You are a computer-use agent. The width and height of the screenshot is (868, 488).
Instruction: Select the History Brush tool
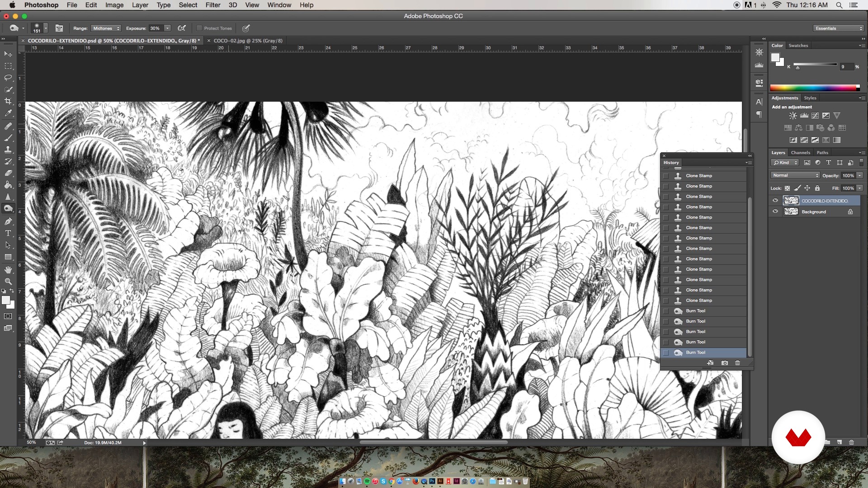pyautogui.click(x=8, y=161)
